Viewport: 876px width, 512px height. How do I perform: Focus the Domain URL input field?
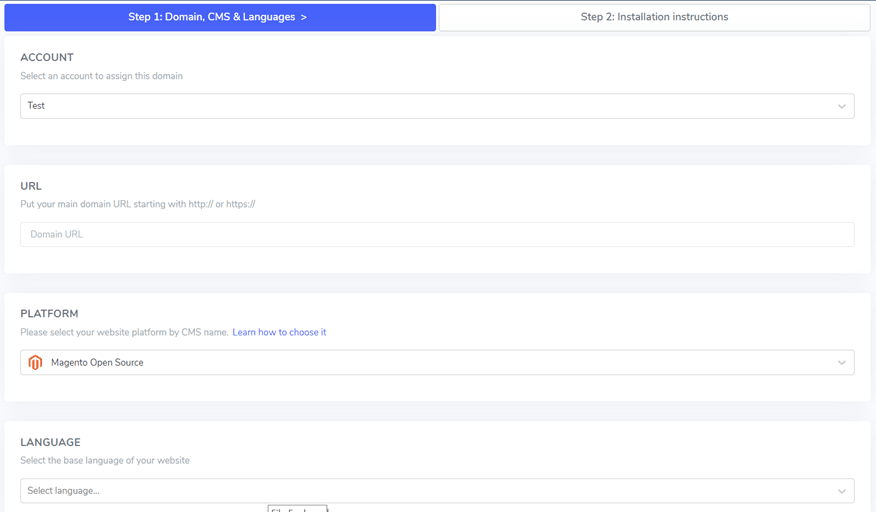coord(437,234)
